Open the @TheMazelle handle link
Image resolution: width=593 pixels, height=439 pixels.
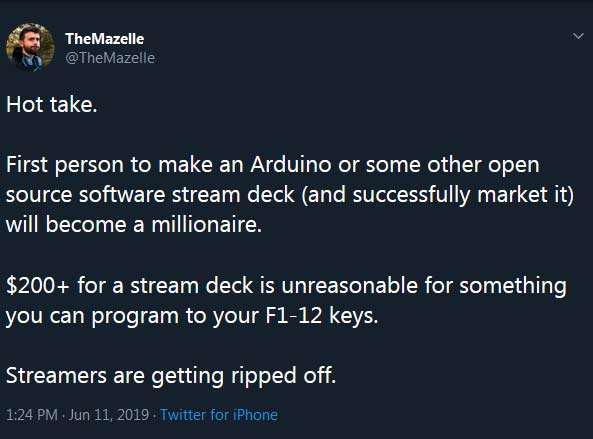pyautogui.click(x=110, y=58)
